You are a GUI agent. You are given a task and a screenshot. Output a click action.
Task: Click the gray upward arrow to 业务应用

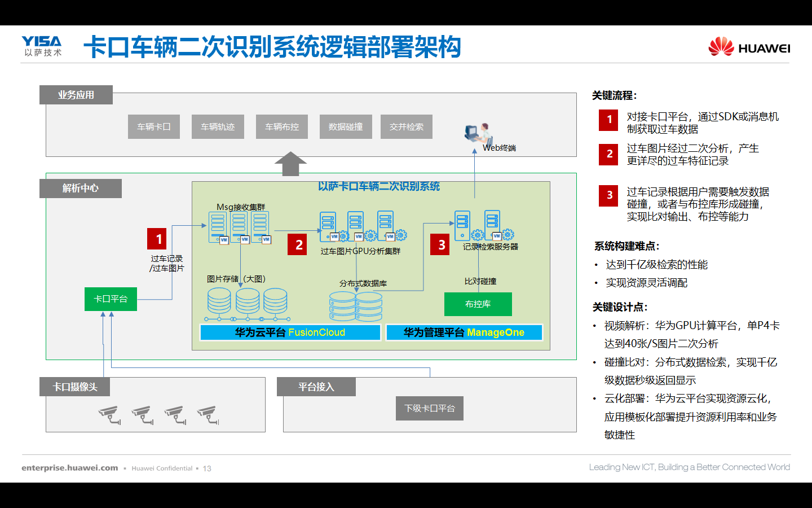click(290, 164)
